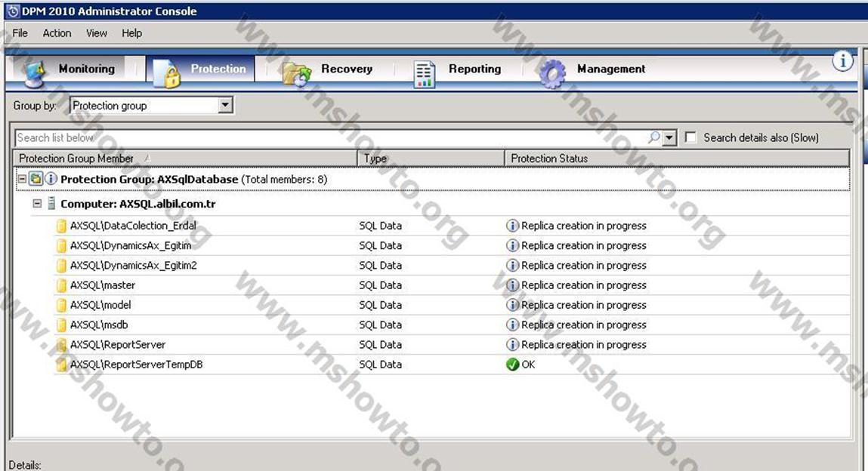Select Computer: AXSQL.albil.com.tr node
This screenshot has width=868, height=471.
[137, 204]
